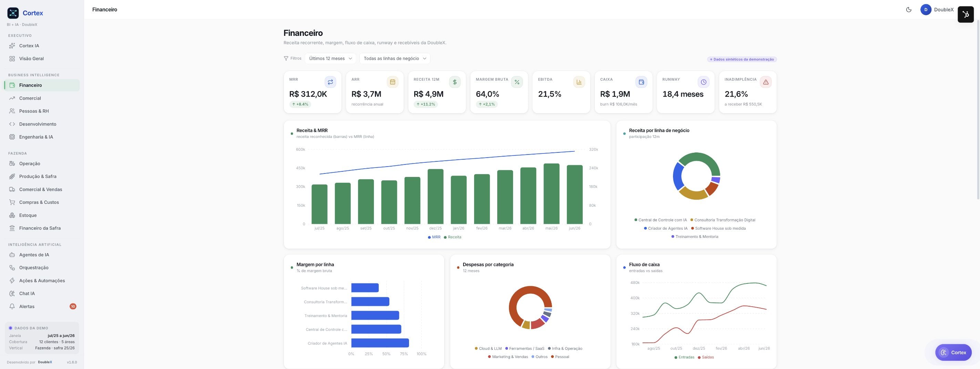Open Comercial & Vendas menu item
980x369 pixels.
42,189
